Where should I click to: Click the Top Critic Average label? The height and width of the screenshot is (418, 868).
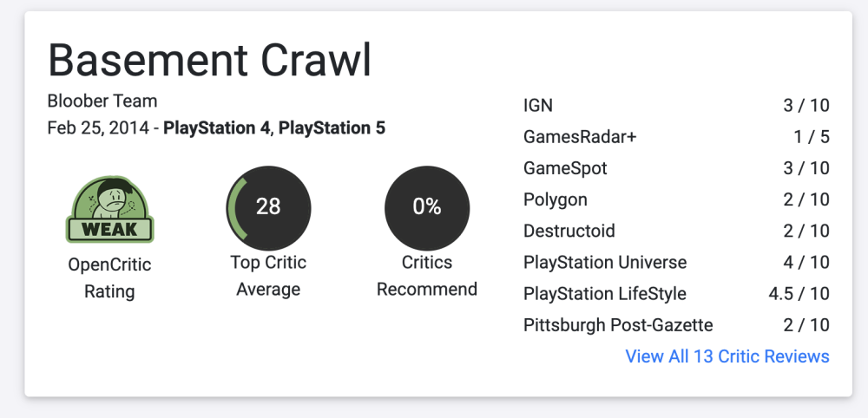click(268, 276)
